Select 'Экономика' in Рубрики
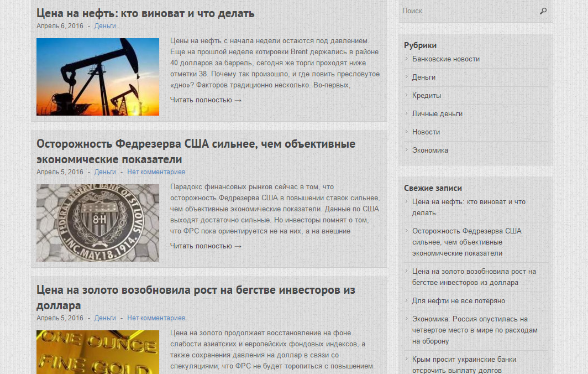The width and height of the screenshot is (588, 374). [x=430, y=150]
